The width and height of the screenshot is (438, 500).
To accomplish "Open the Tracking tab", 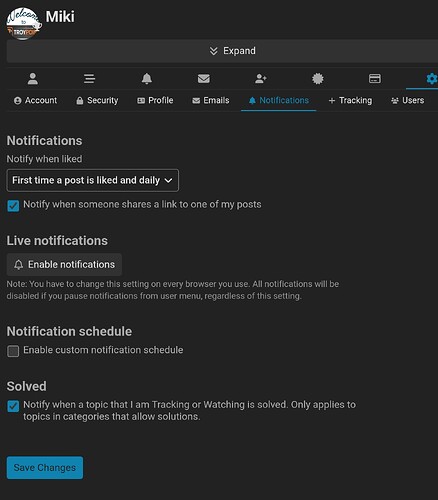I will click(350, 101).
